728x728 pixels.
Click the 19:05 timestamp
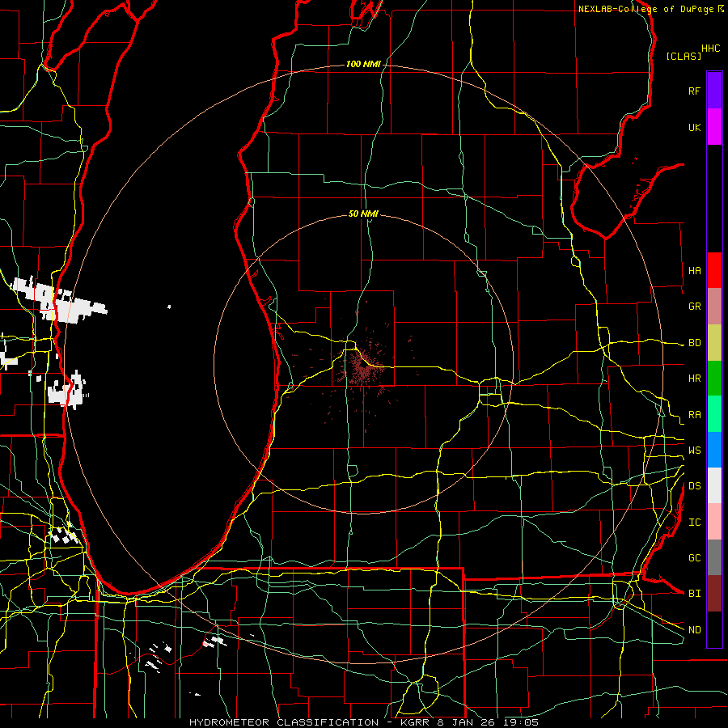pyautogui.click(x=523, y=722)
